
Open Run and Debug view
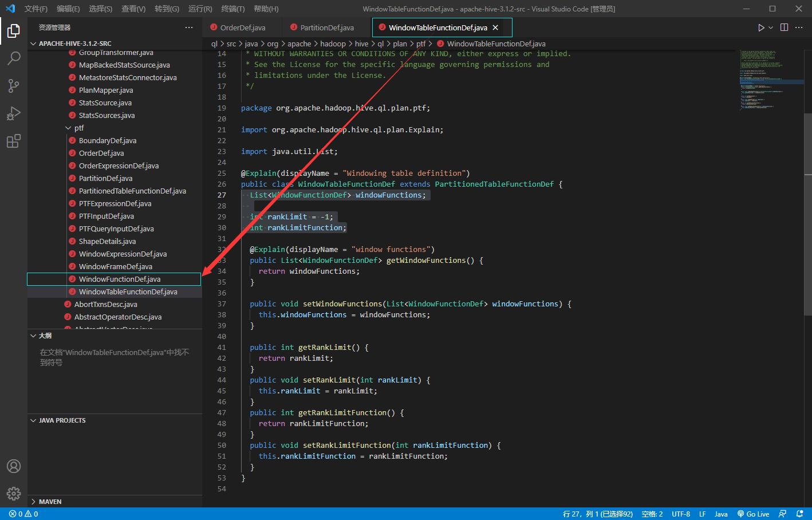pos(14,113)
